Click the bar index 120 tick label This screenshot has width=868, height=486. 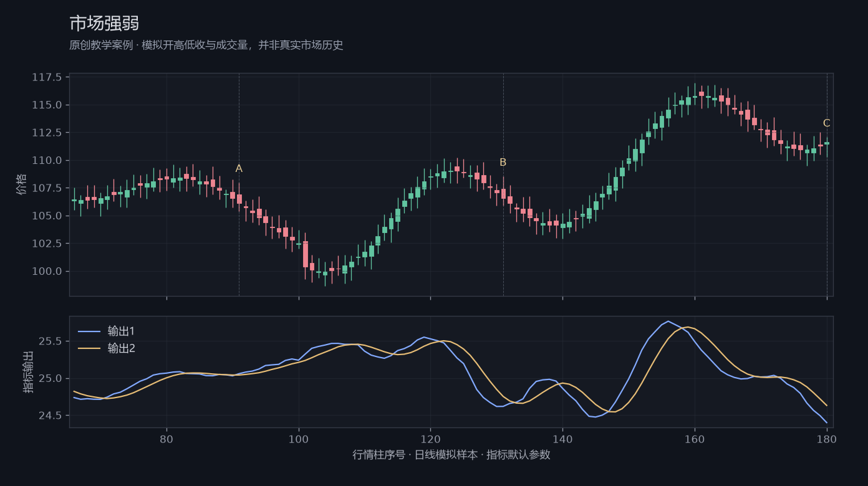(430, 439)
